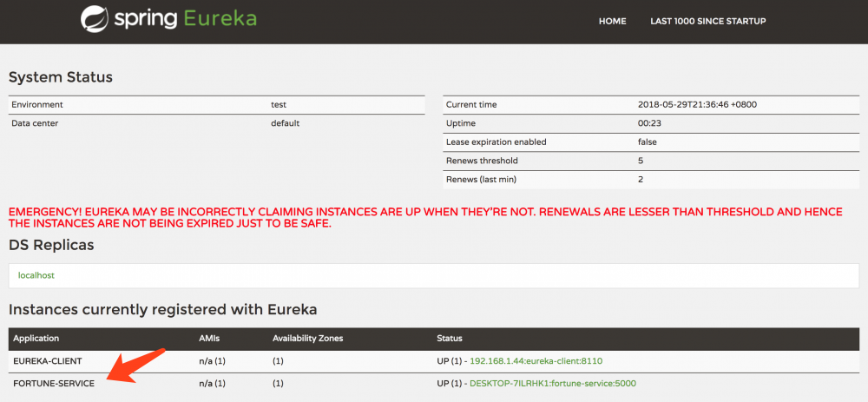This screenshot has height=402, width=868.
Task: Select the EUREKA-CLIENT application cell
Action: 48,361
